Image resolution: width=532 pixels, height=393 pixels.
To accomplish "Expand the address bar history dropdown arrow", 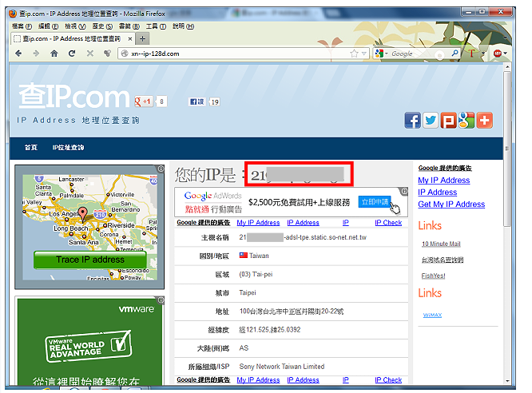I will [x=363, y=54].
